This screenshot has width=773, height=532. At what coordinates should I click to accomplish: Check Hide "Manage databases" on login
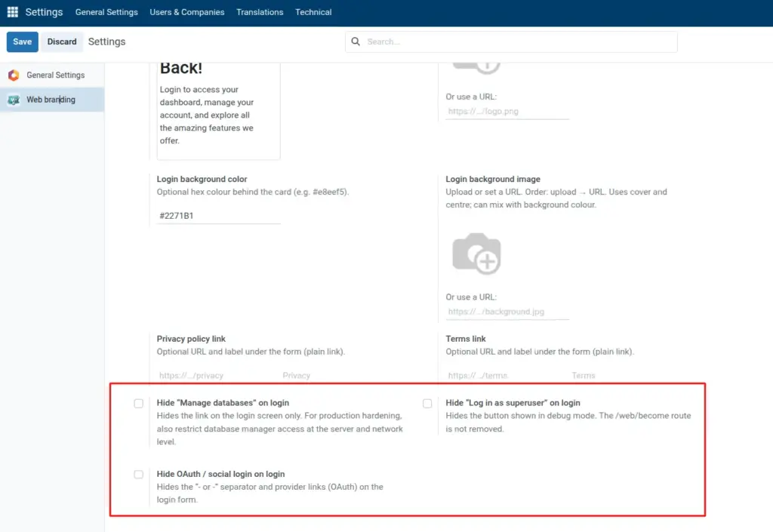click(x=139, y=404)
